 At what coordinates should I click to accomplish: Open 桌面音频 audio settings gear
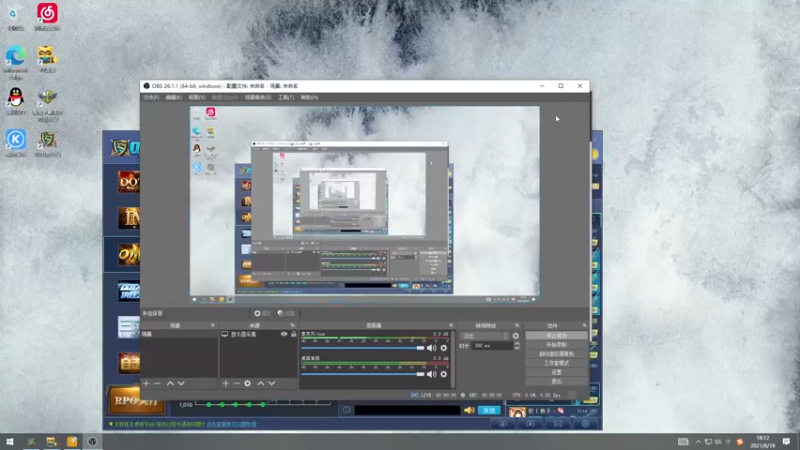[443, 374]
